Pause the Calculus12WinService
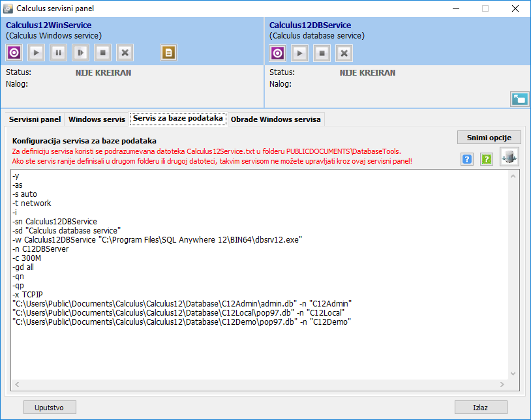531x420 pixels. (x=59, y=53)
